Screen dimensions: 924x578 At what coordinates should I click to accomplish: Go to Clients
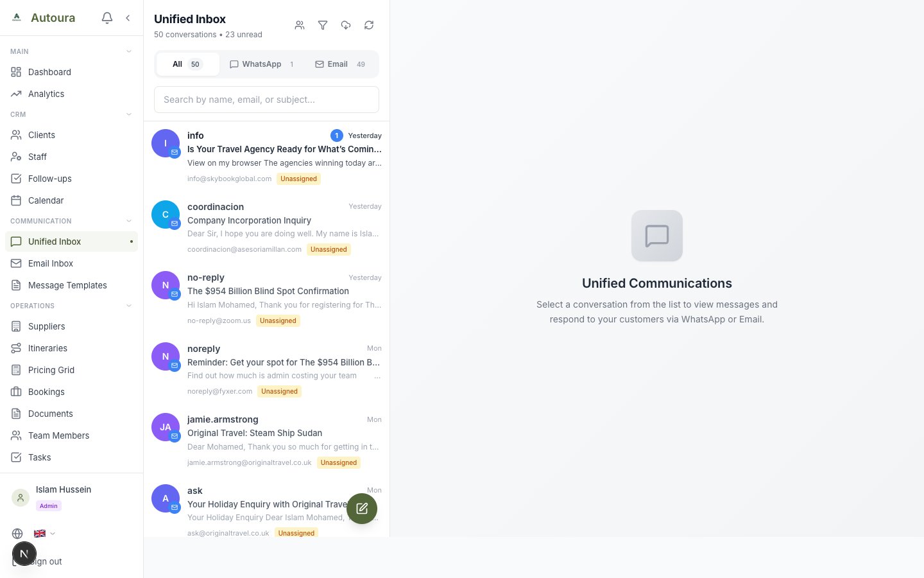(71, 135)
